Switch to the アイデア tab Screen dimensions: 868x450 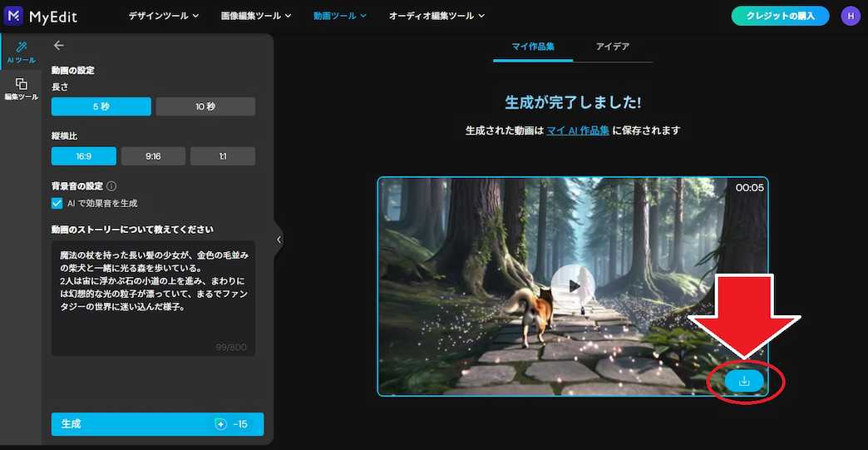click(x=612, y=47)
